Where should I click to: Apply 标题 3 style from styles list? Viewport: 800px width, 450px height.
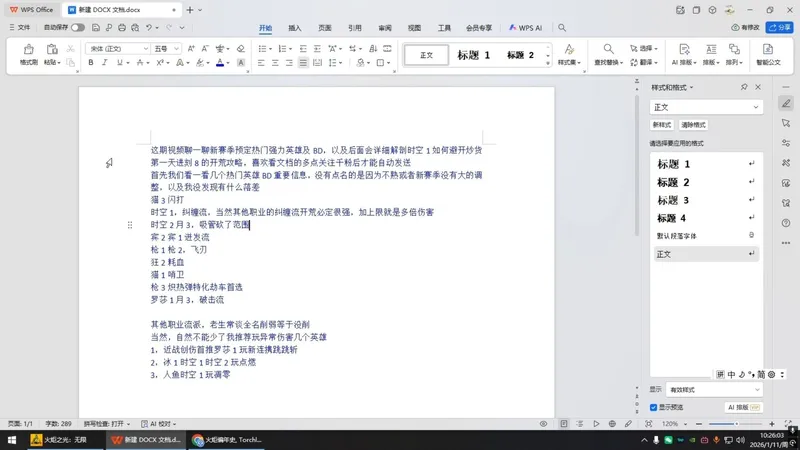pyautogui.click(x=673, y=200)
